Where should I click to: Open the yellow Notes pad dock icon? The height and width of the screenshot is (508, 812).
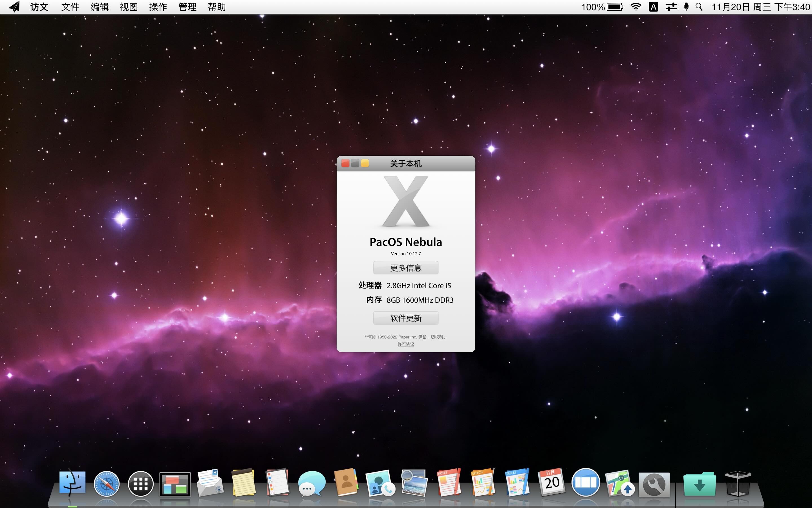(243, 483)
